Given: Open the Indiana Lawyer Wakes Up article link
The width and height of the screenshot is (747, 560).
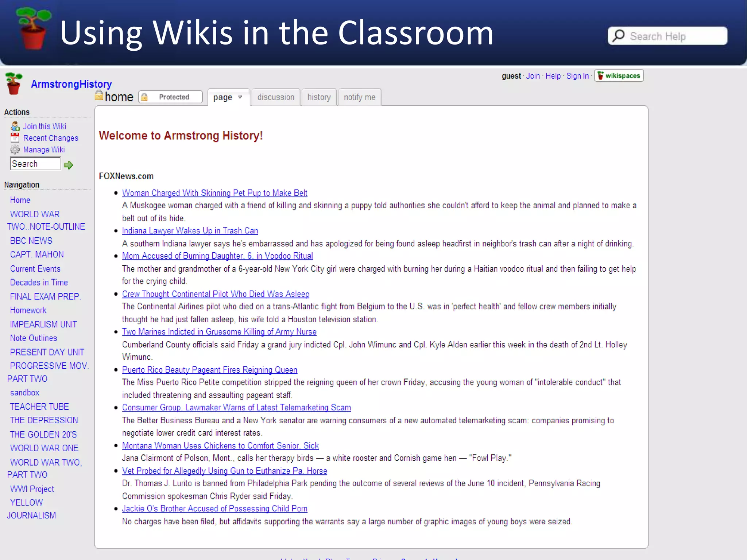Looking at the screenshot, I should point(190,231).
